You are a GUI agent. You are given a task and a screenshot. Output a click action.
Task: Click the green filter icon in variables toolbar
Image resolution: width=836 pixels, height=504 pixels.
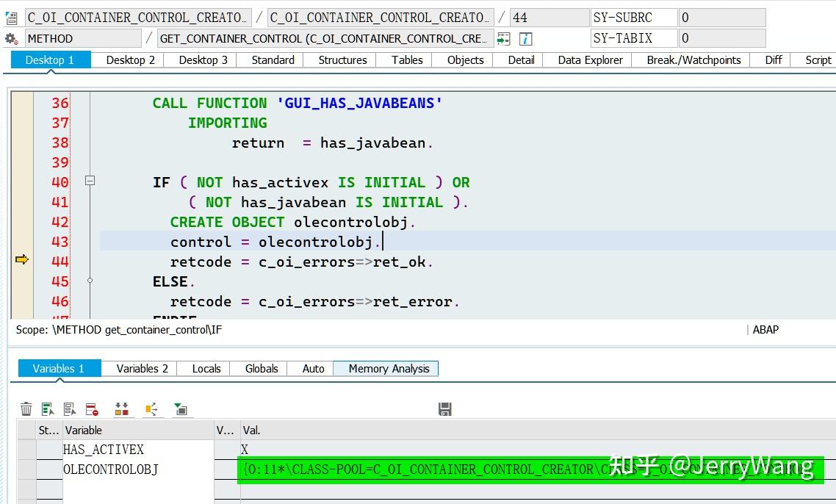coord(181,408)
